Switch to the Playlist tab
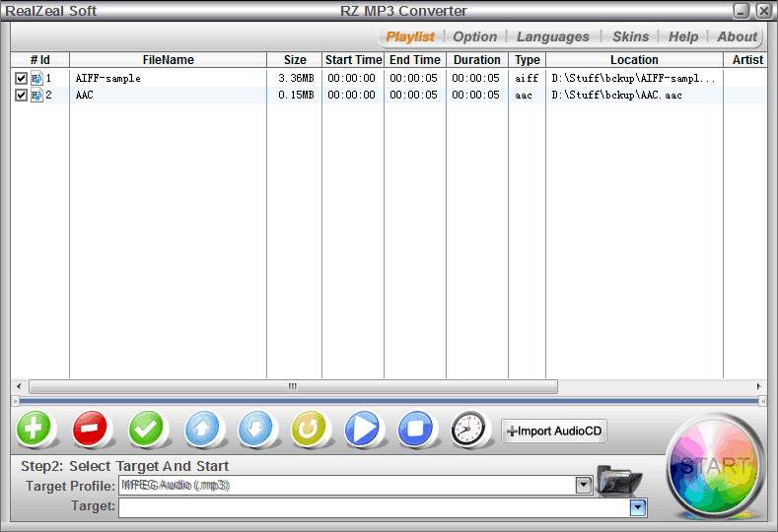778x532 pixels. [x=410, y=36]
